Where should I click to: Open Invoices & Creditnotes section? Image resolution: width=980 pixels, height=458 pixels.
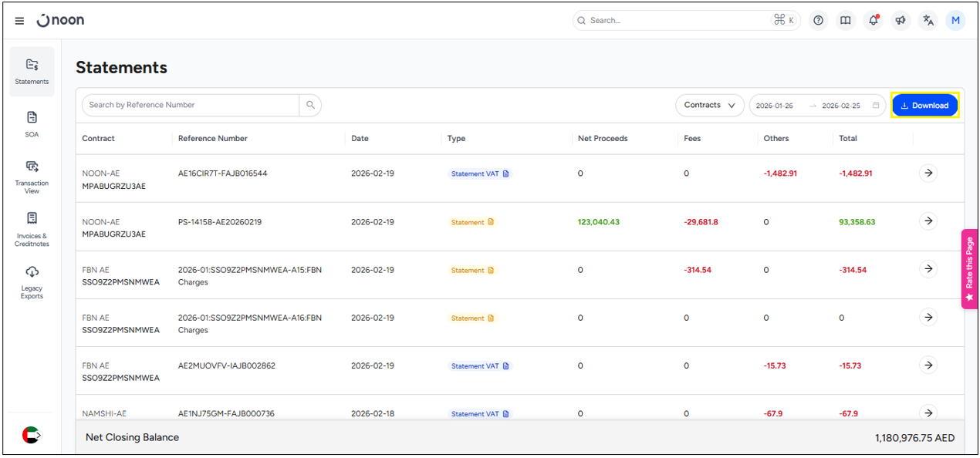click(32, 229)
